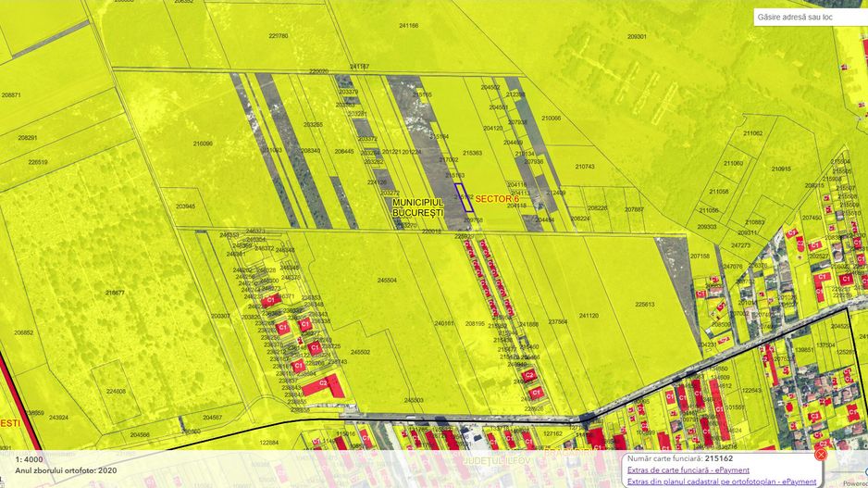Select parcel labeled 211058
Screen dimensions: 868x488
718,192
